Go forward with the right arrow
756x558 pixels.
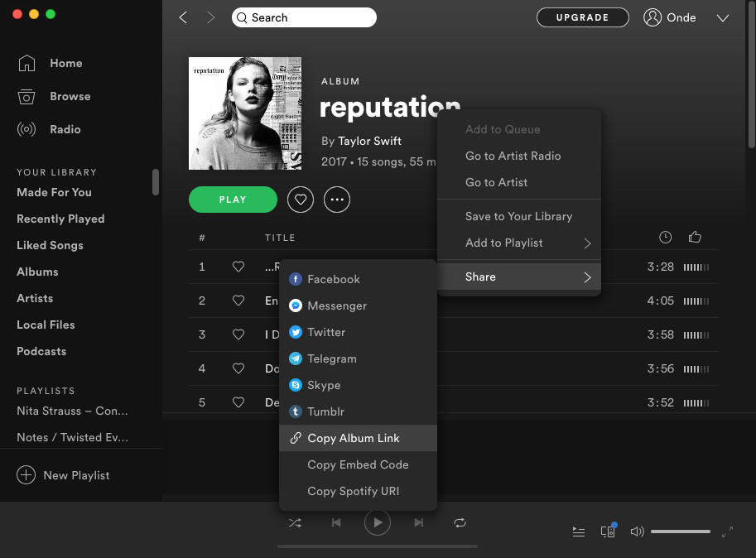point(210,18)
